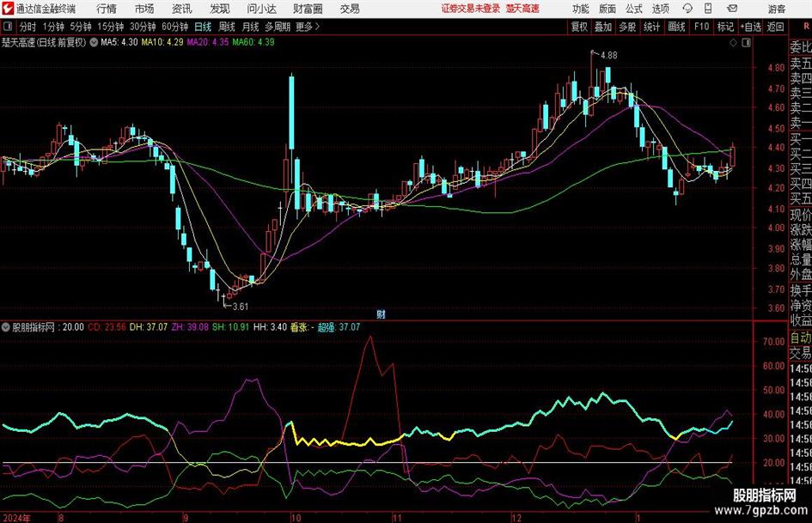This screenshot has width=812, height=523.
Task: Click the SH: 10.91 indicator value
Action: (x=231, y=327)
